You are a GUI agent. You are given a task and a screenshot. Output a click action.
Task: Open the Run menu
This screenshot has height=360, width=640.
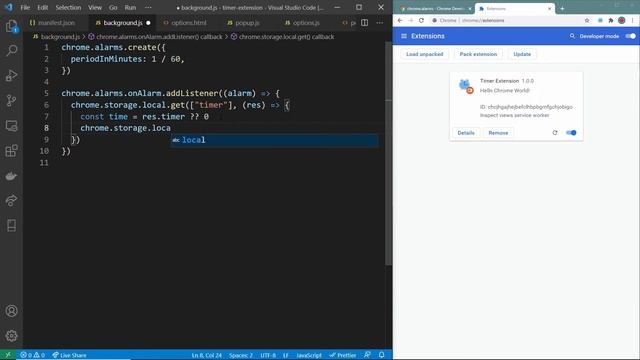[x=130, y=7]
